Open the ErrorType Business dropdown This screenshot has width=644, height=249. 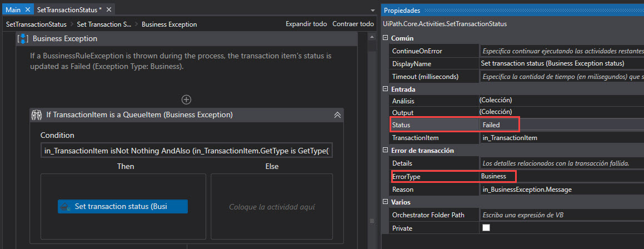[561, 176]
